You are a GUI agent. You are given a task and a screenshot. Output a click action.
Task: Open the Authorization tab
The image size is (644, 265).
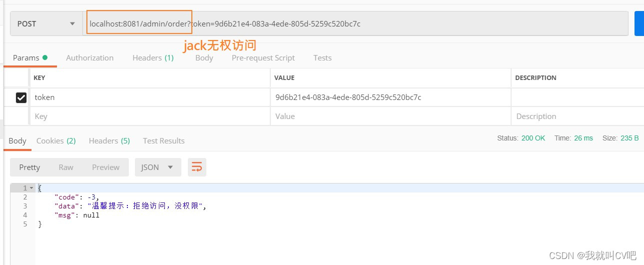90,58
